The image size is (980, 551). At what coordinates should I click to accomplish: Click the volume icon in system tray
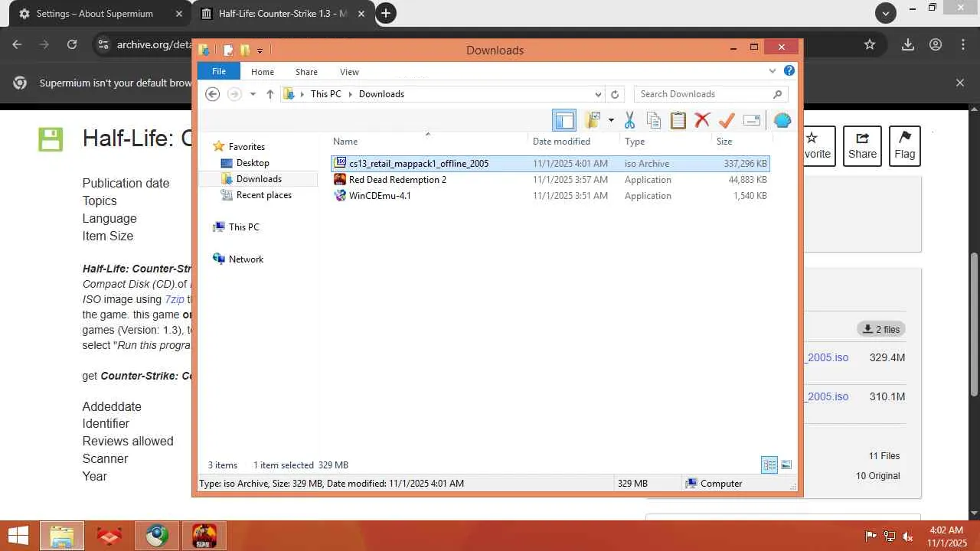pyautogui.click(x=908, y=536)
